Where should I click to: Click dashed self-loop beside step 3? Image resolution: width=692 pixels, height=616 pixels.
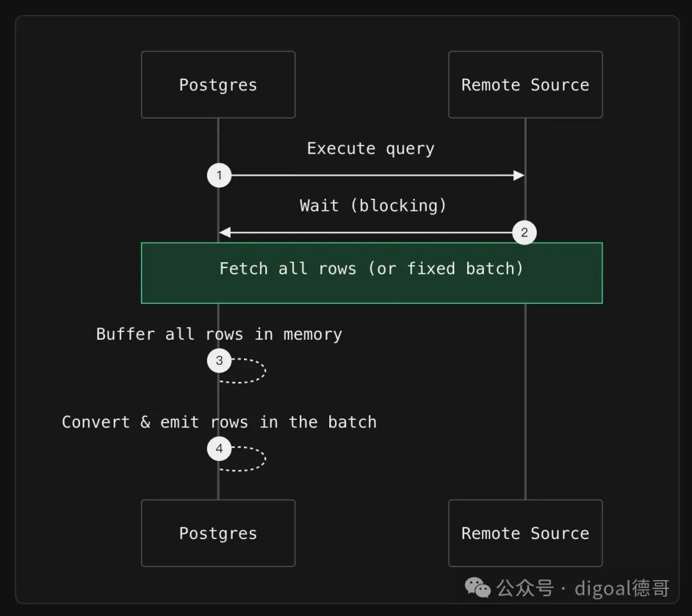(x=248, y=370)
